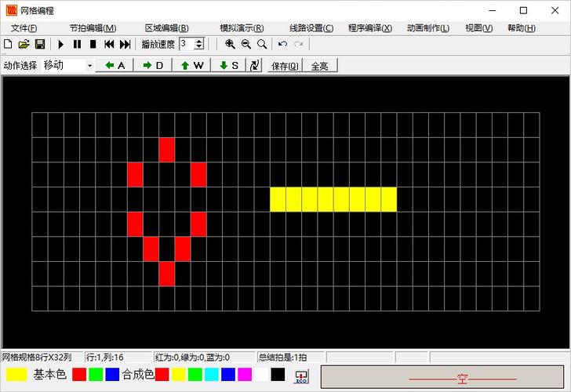
Task: Click the zoom in magnifier icon
Action: coord(230,45)
